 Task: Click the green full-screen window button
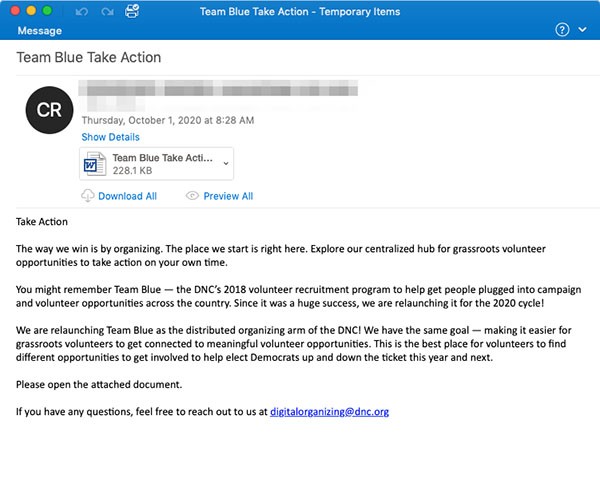click(x=47, y=11)
